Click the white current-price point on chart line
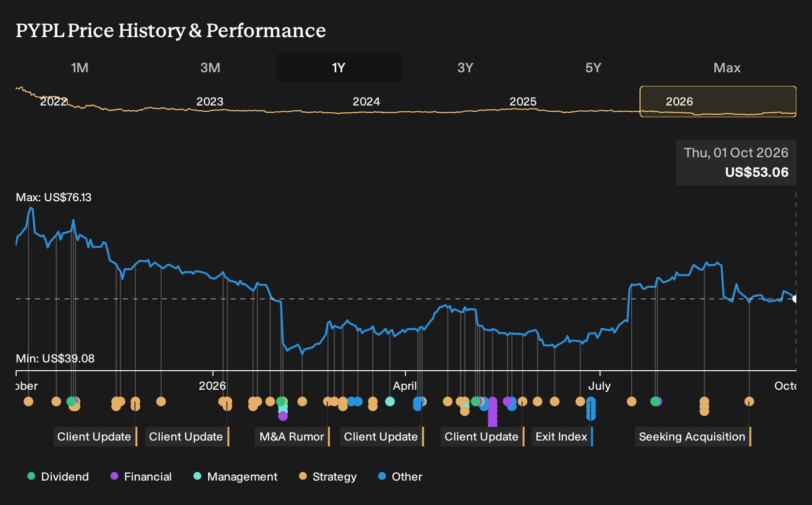This screenshot has width=812, height=505. tap(795, 299)
